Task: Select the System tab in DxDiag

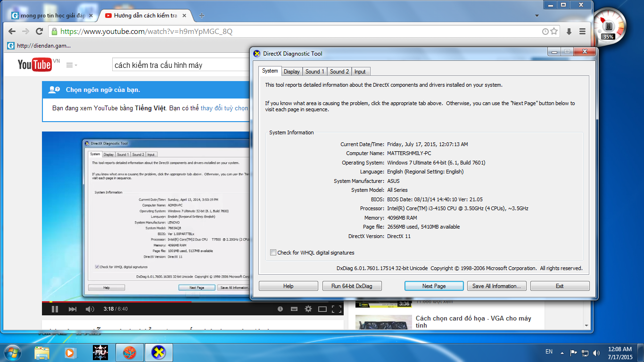Action: [270, 71]
